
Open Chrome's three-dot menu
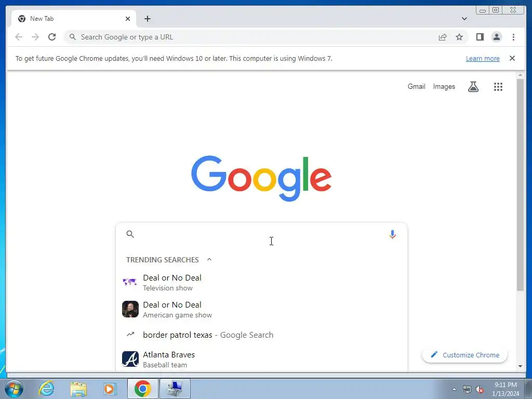[513, 37]
